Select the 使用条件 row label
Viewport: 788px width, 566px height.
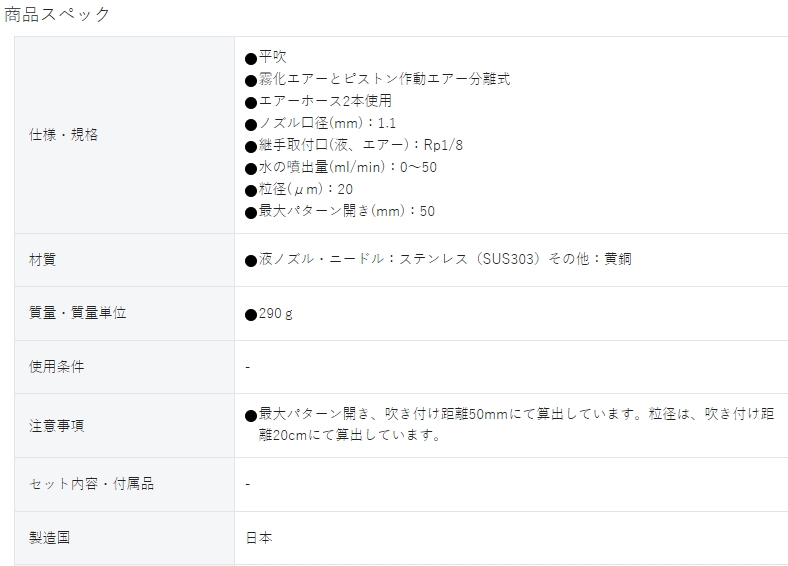56,367
